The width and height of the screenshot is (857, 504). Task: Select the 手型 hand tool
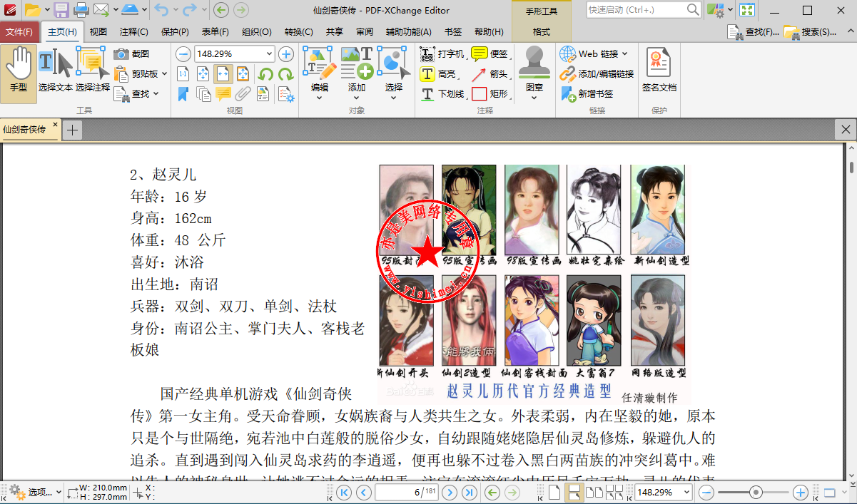(x=19, y=73)
